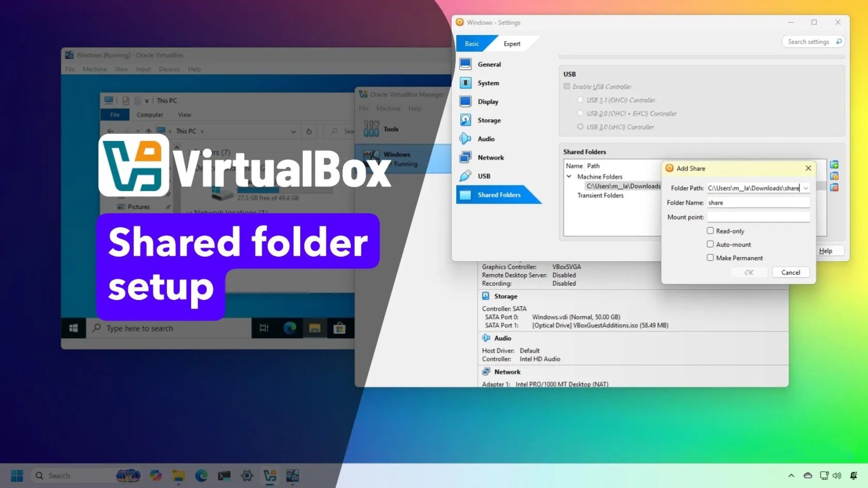Open Devices menu in VM window
868x488 pixels.
[169, 69]
